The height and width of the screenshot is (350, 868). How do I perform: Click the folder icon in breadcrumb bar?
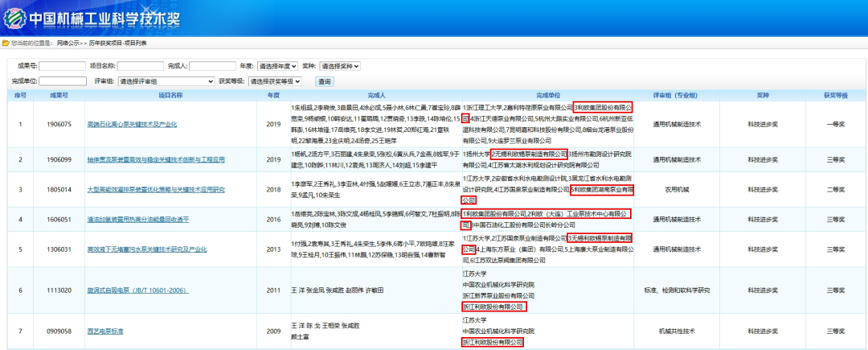coord(6,43)
